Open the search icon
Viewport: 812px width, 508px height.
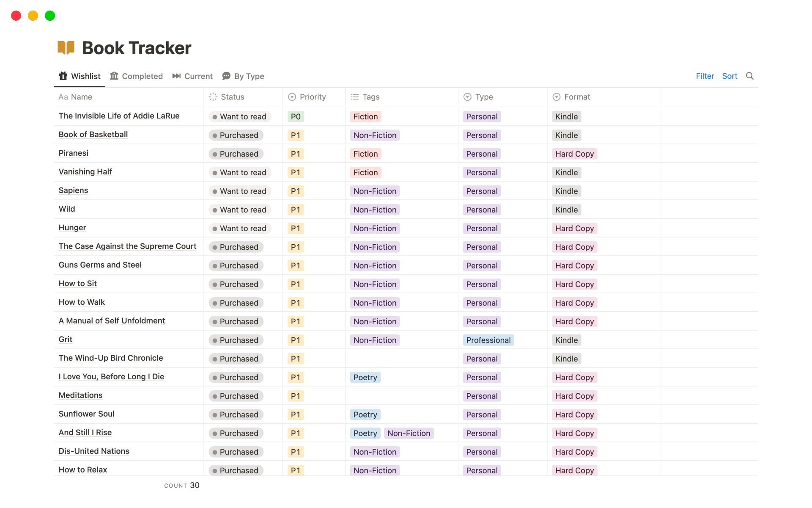tap(750, 76)
